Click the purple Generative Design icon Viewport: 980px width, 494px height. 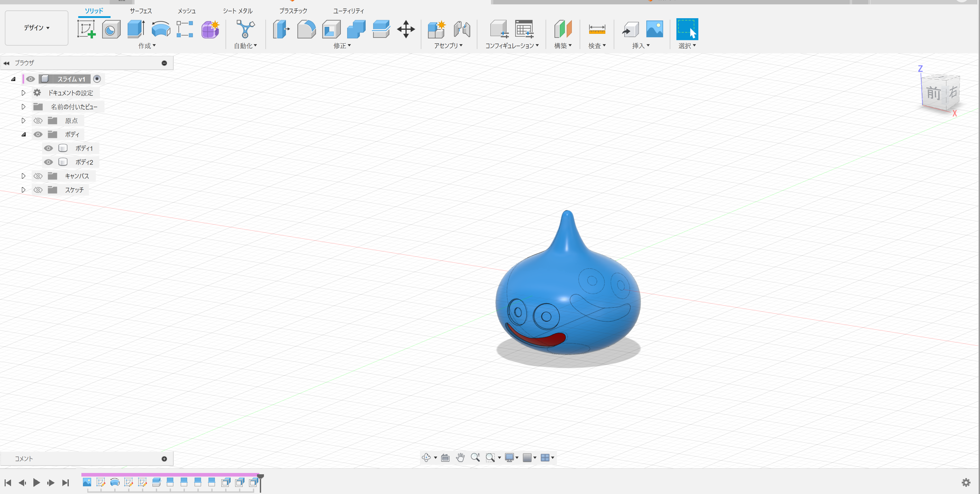point(210,29)
